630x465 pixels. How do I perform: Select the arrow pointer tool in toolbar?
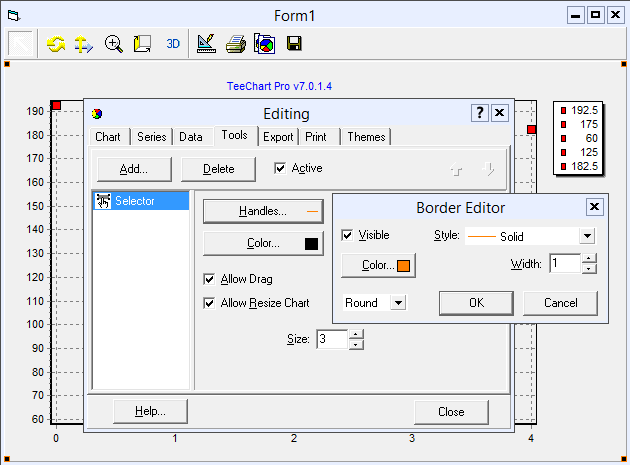20,43
